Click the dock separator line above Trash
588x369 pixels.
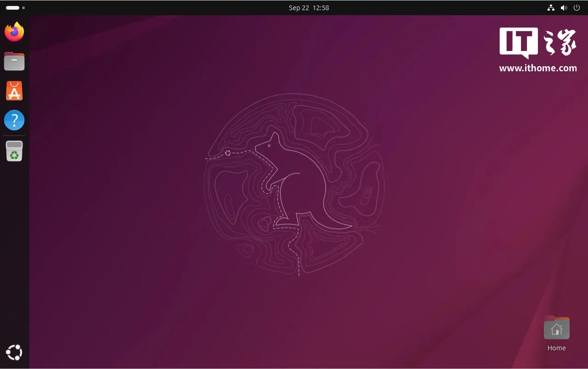14,136
